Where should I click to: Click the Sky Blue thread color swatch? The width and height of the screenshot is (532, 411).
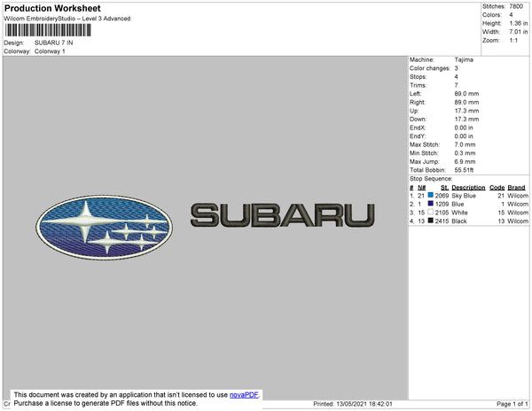431,195
